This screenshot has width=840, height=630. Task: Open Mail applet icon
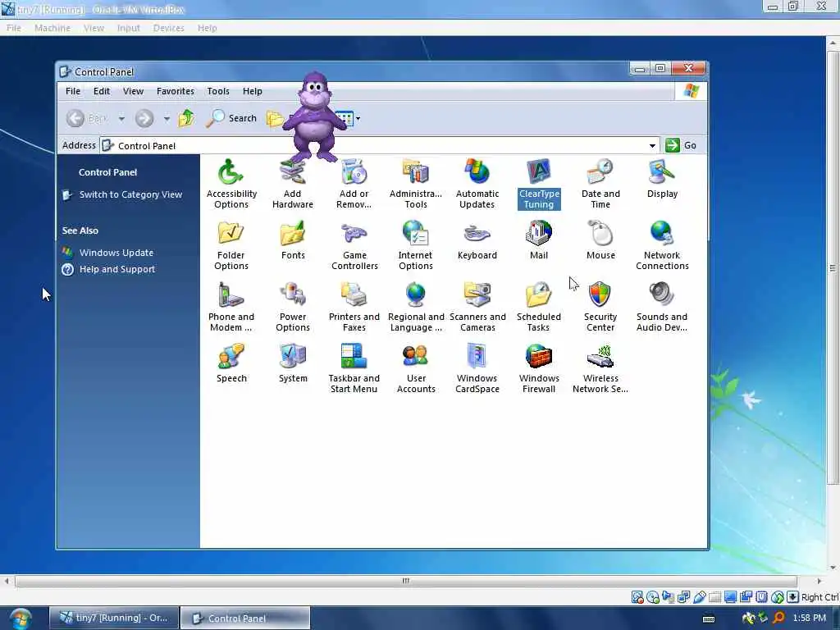pyautogui.click(x=539, y=240)
